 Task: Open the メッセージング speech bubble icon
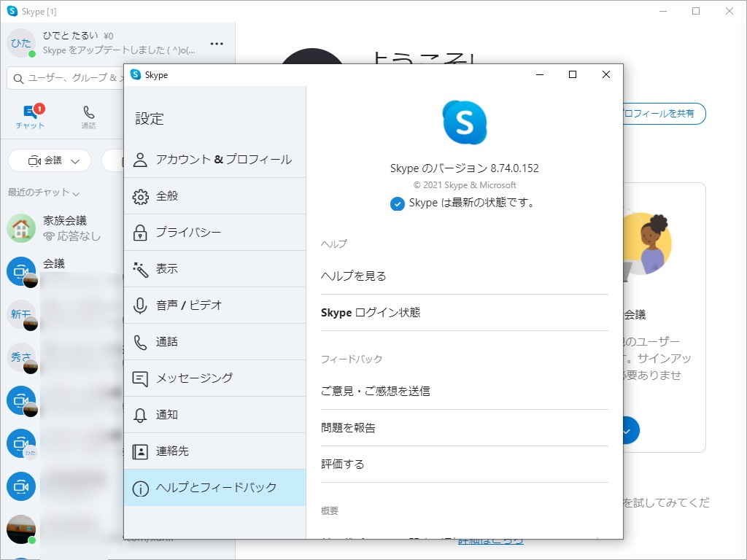point(140,378)
